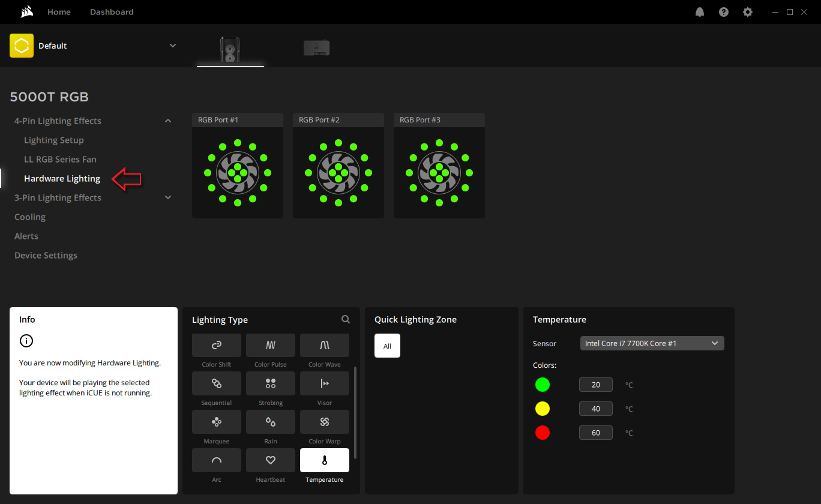
Task: Choose the Temperature lighting effect
Action: (325, 460)
